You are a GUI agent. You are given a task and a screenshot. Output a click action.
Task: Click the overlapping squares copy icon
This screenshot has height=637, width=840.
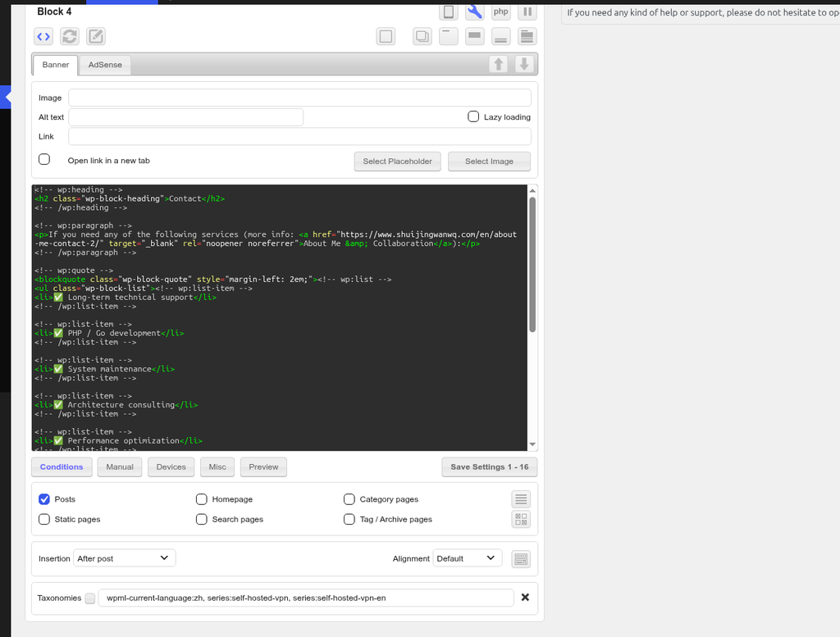[x=422, y=36]
